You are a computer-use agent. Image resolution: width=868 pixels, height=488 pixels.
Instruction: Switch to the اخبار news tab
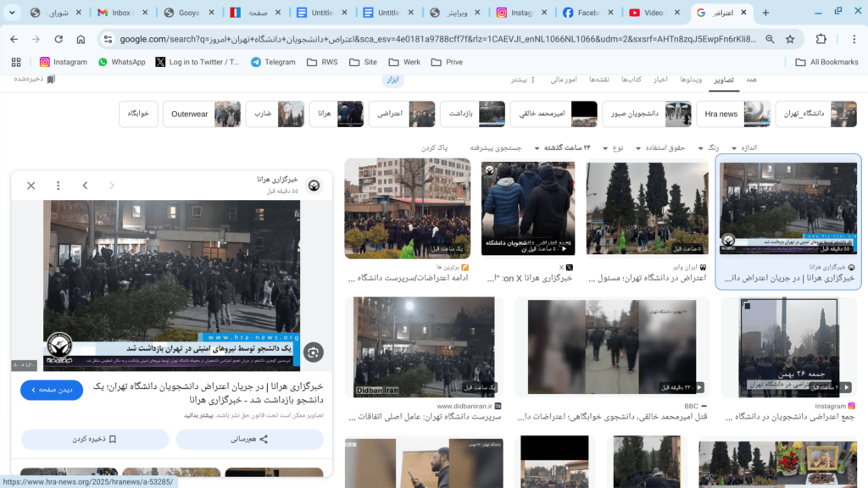point(660,80)
